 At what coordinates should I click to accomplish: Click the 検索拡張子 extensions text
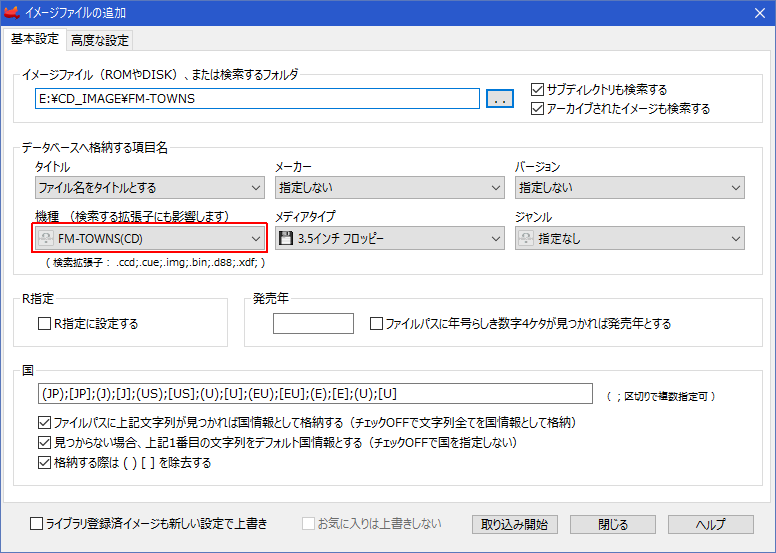tap(156, 262)
